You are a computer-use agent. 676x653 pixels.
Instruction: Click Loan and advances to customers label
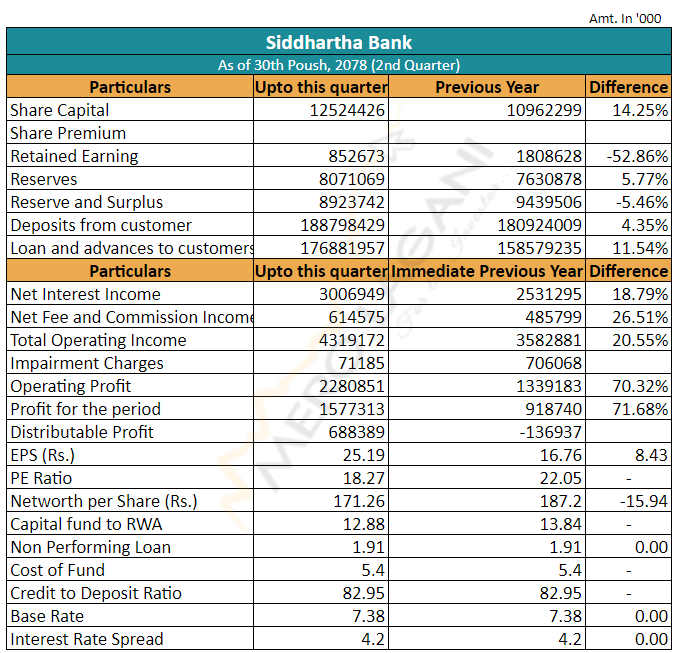(x=130, y=248)
